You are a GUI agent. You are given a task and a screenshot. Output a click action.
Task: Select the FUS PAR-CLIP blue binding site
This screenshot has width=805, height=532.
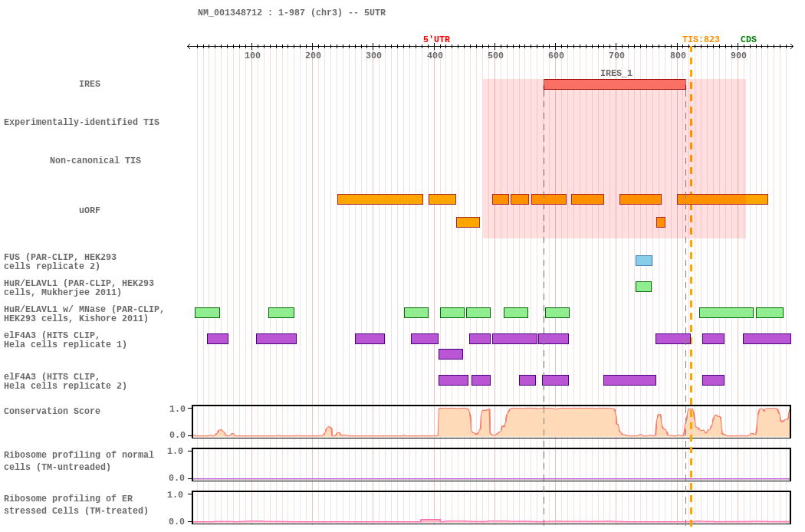click(643, 261)
